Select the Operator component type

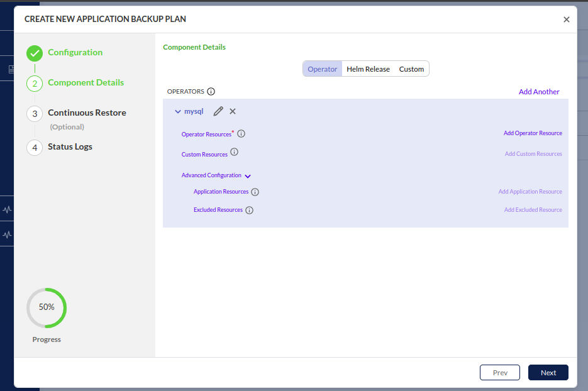click(x=322, y=69)
